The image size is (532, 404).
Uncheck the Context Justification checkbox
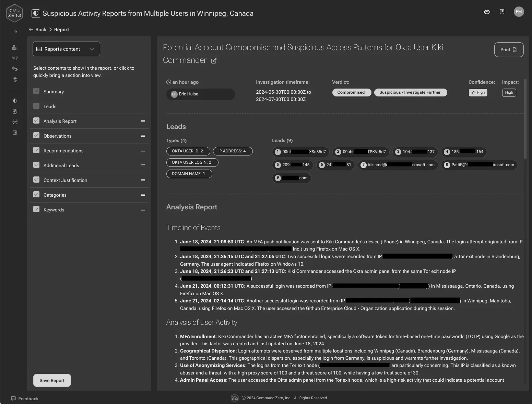click(x=36, y=180)
